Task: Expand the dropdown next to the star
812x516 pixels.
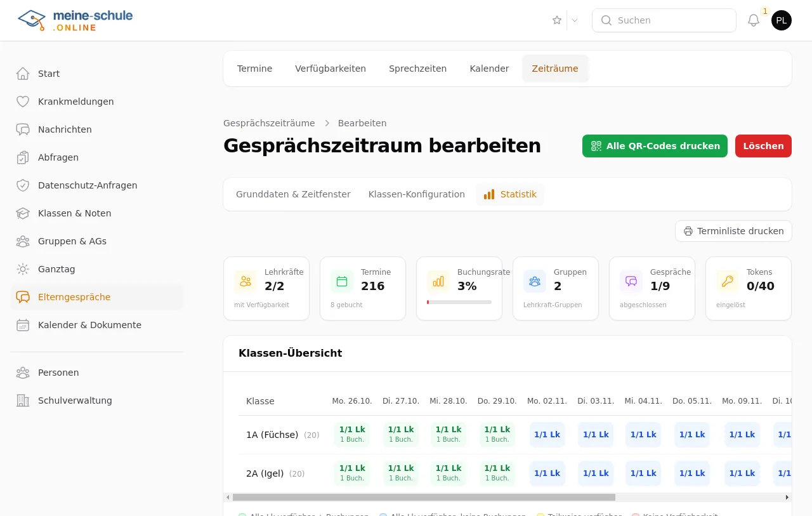Action: click(575, 20)
